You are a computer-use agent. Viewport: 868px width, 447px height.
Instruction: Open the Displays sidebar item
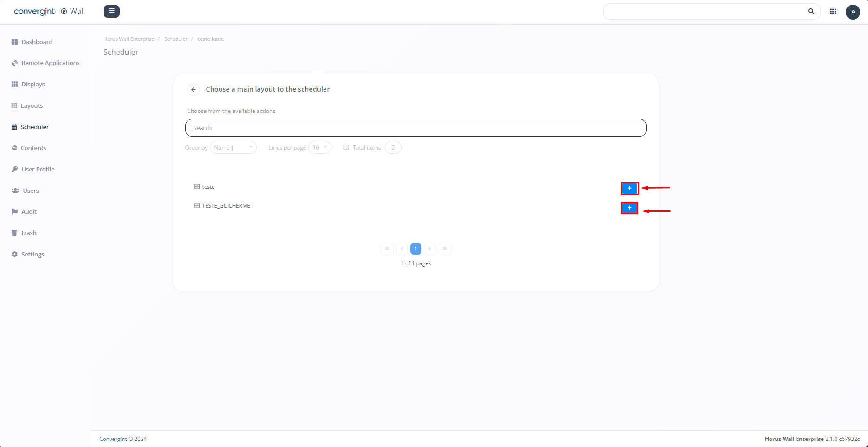tap(33, 85)
